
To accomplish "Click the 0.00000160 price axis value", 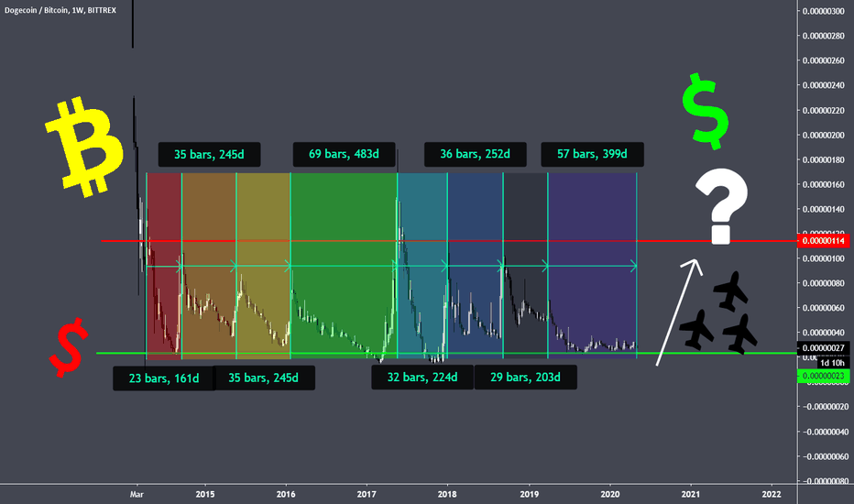I will [x=823, y=184].
